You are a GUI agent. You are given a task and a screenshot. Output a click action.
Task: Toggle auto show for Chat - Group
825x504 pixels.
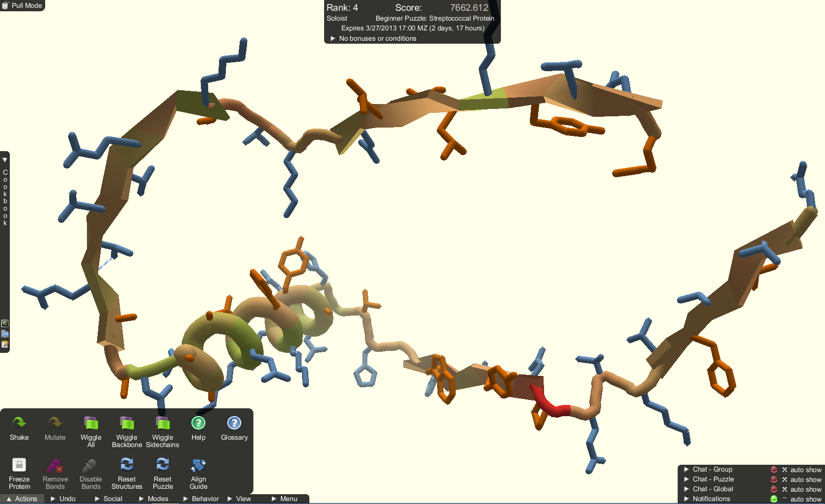click(x=785, y=470)
